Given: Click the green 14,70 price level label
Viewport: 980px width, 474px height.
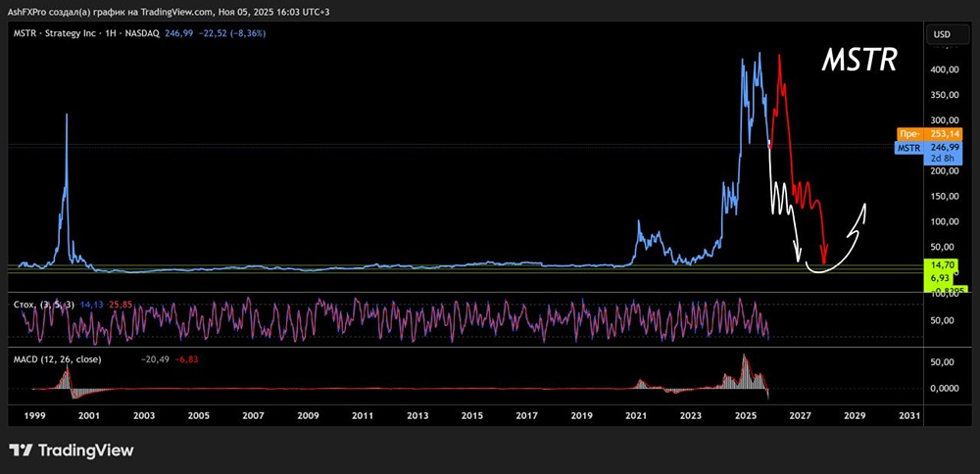Looking at the screenshot, I should point(945,266).
